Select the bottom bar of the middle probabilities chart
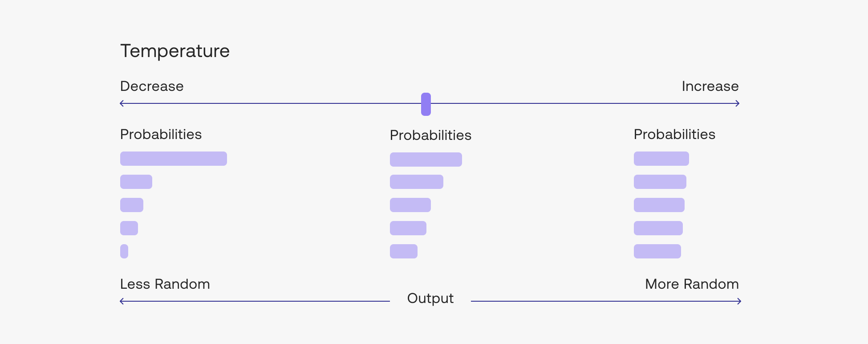 [404, 251]
